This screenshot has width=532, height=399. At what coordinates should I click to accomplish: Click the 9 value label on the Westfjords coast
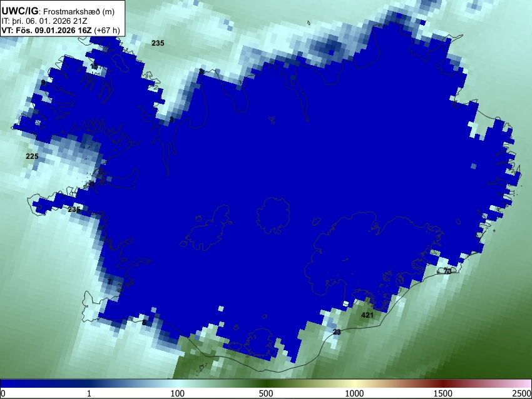tap(43, 83)
